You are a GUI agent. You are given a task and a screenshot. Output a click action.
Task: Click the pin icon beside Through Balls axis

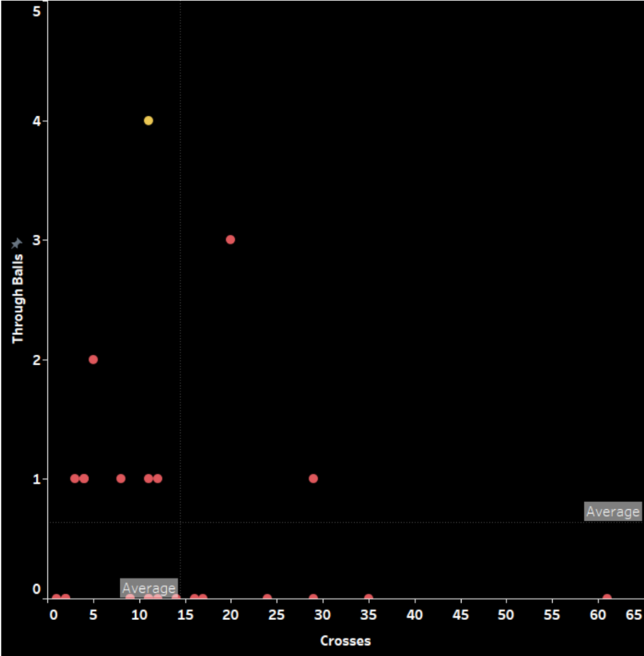tap(17, 243)
